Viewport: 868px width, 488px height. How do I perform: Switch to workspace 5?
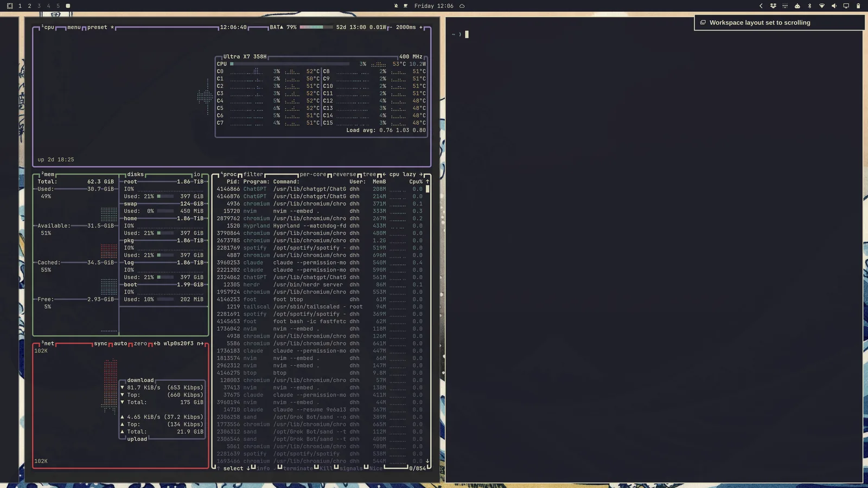click(x=58, y=6)
